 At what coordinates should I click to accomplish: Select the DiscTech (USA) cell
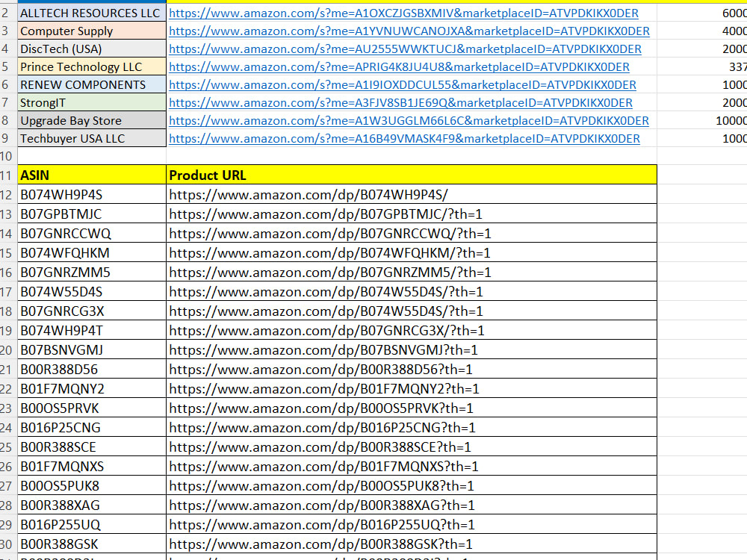(92, 49)
